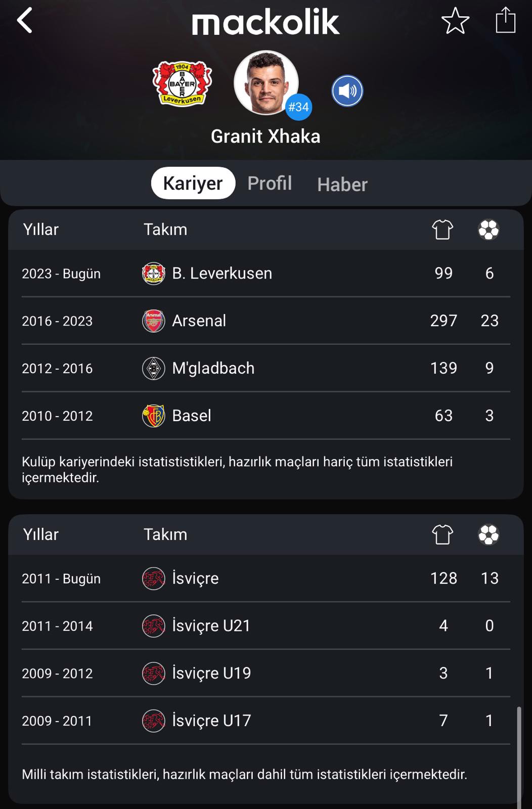Tap the back arrow icon
This screenshot has height=809, width=532.
pyautogui.click(x=25, y=21)
